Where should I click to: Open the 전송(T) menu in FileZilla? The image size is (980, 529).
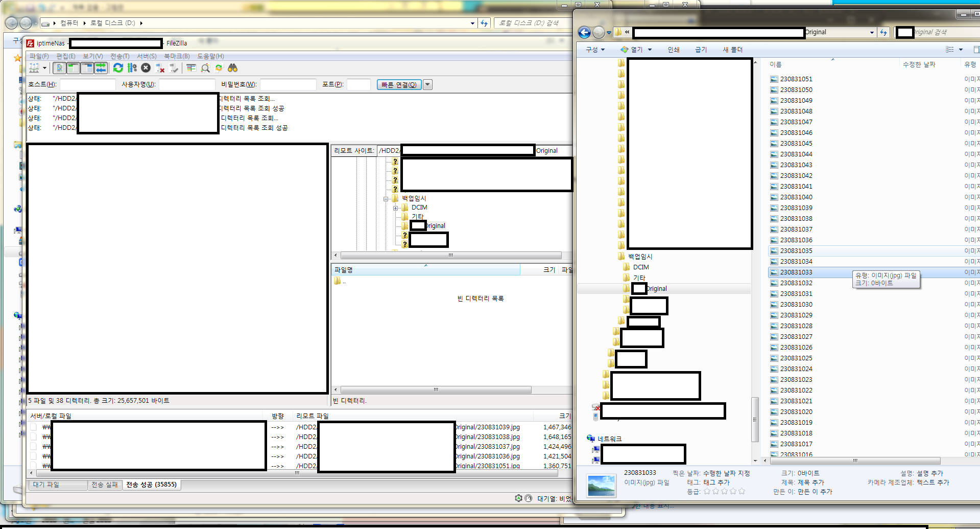120,56
